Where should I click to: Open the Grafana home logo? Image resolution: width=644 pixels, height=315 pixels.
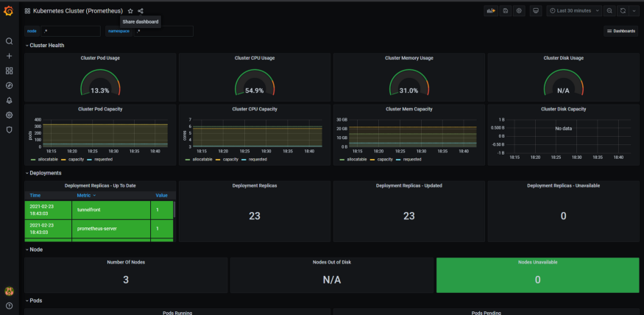[9, 11]
